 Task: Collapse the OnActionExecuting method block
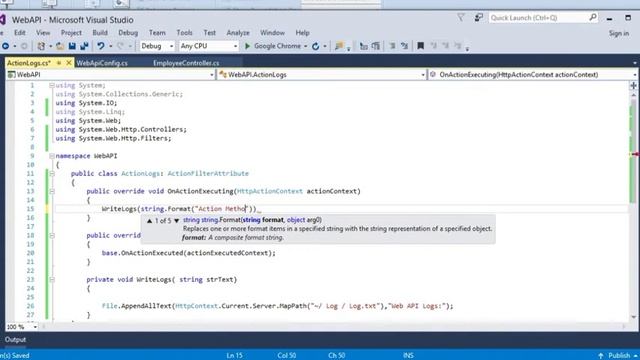click(52, 191)
